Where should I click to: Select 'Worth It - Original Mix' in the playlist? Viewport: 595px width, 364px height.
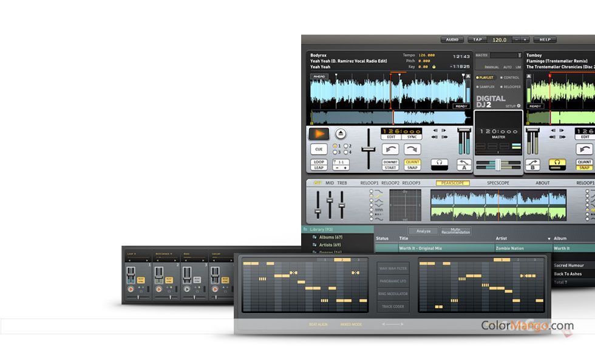point(421,248)
